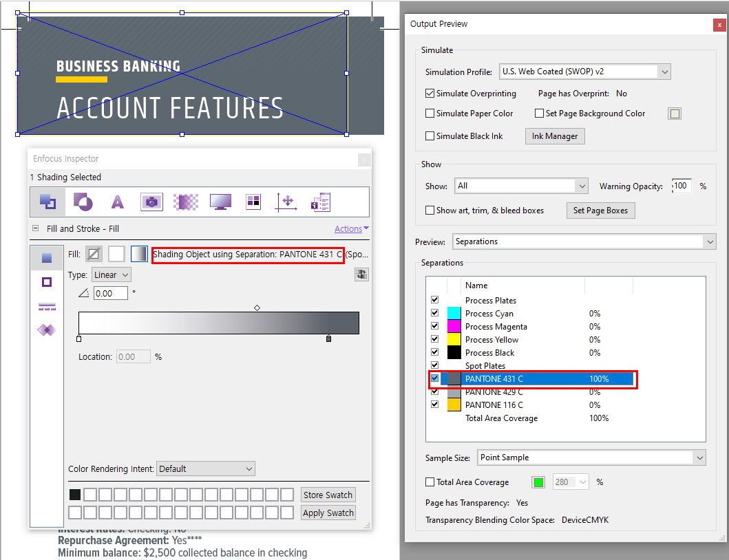Click Set Page Boxes button
Image resolution: width=729 pixels, height=560 pixels.
tap(600, 211)
